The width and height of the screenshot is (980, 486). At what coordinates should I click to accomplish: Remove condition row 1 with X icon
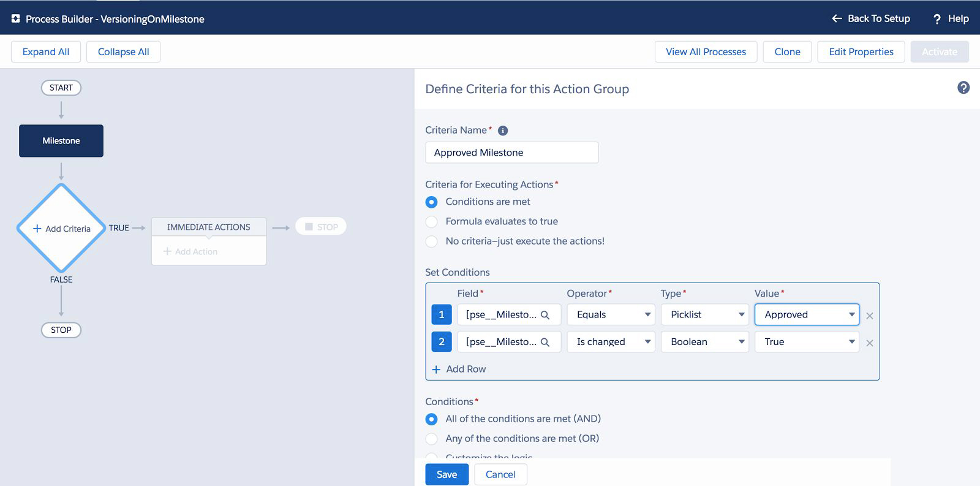[x=870, y=316]
